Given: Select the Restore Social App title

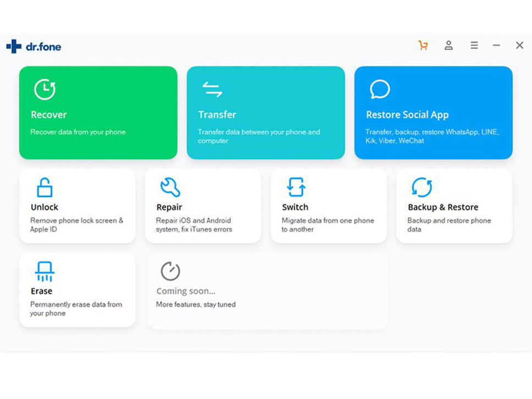Looking at the screenshot, I should 407,115.
